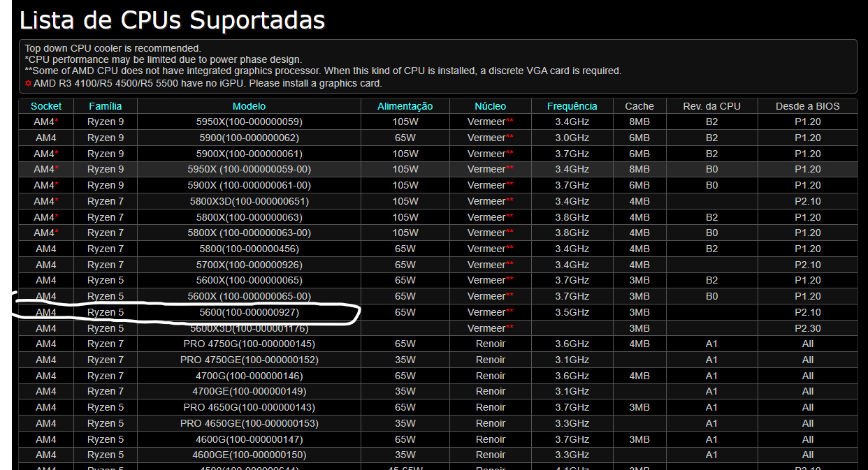The height and width of the screenshot is (470, 868).
Task: Click P2.10 BIOS value in 5800X3D row
Action: (808, 201)
